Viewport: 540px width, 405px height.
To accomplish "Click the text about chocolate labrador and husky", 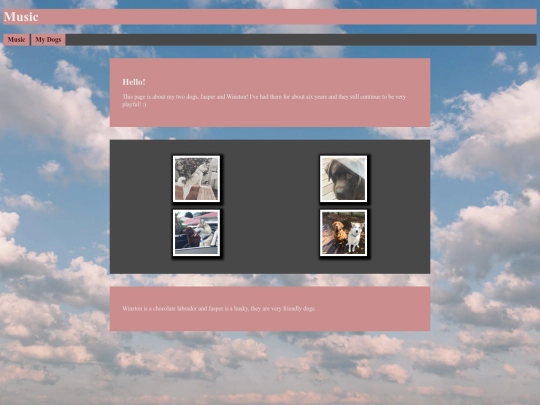I will [219, 309].
